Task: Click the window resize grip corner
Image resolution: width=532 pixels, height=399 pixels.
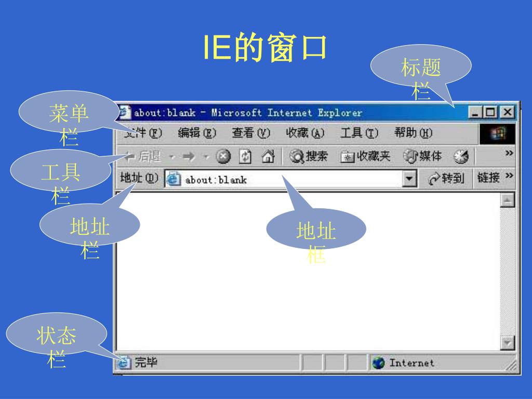Action: pos(511,365)
